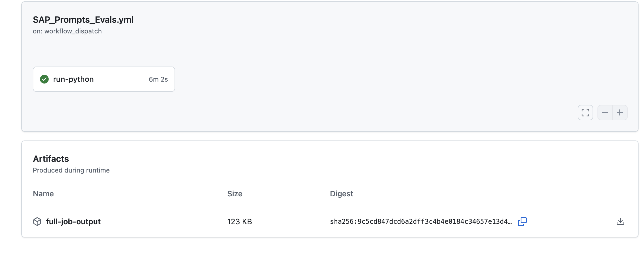This screenshot has height=264, width=644.
Task: Click the Name column header
Action: [x=43, y=194]
